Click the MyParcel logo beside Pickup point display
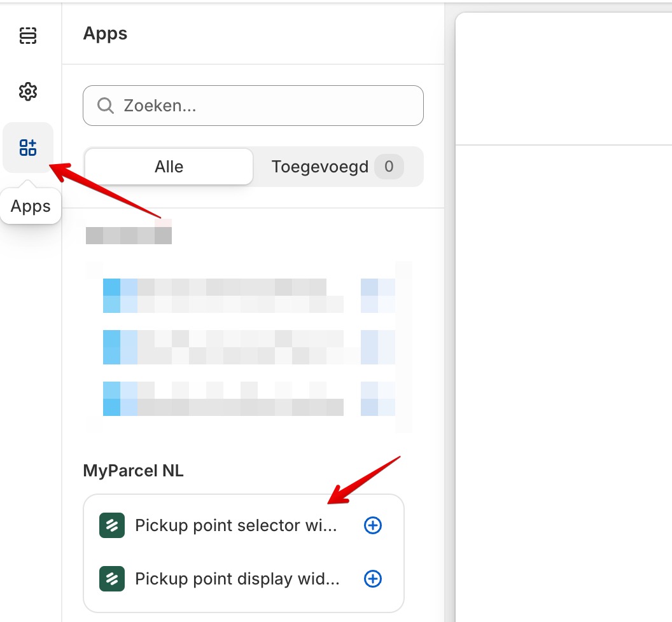Screen dimensions: 672x622 coord(113,579)
